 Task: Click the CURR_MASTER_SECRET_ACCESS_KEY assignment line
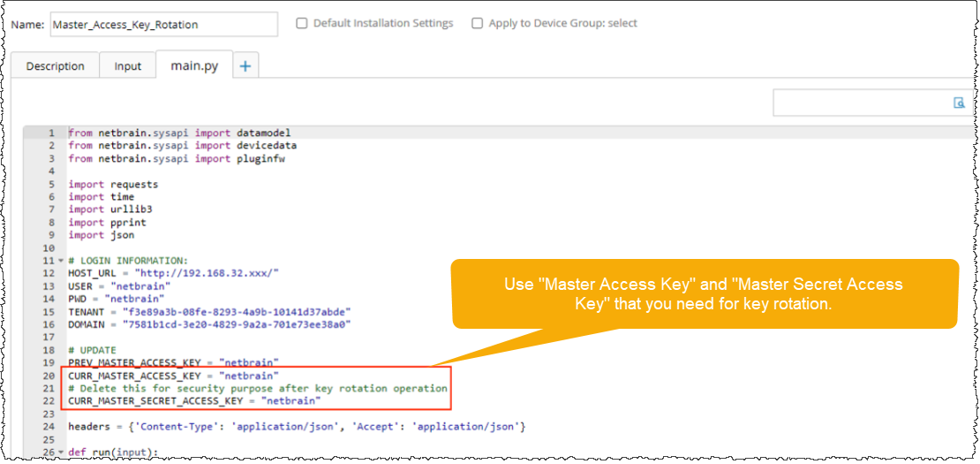click(x=194, y=401)
